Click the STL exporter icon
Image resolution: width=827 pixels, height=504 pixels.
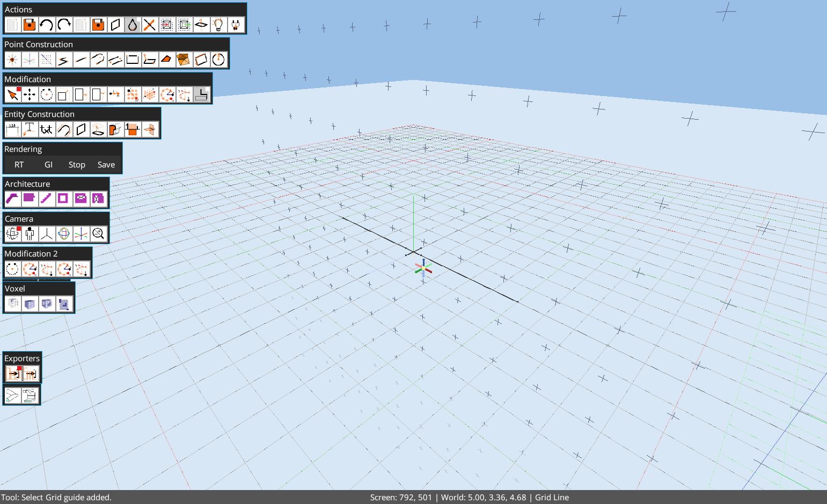pyautogui.click(x=31, y=374)
